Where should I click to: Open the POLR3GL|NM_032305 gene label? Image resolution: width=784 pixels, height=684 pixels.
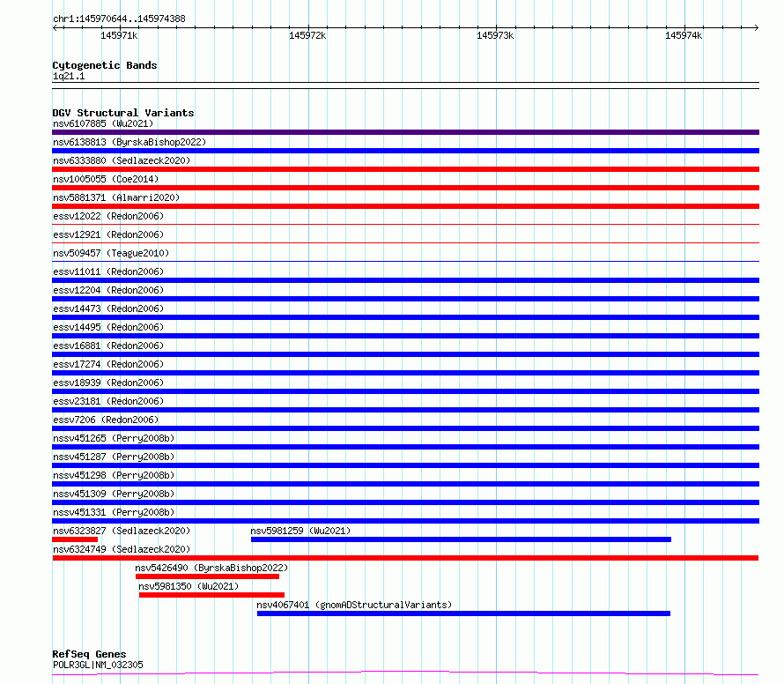(98, 665)
